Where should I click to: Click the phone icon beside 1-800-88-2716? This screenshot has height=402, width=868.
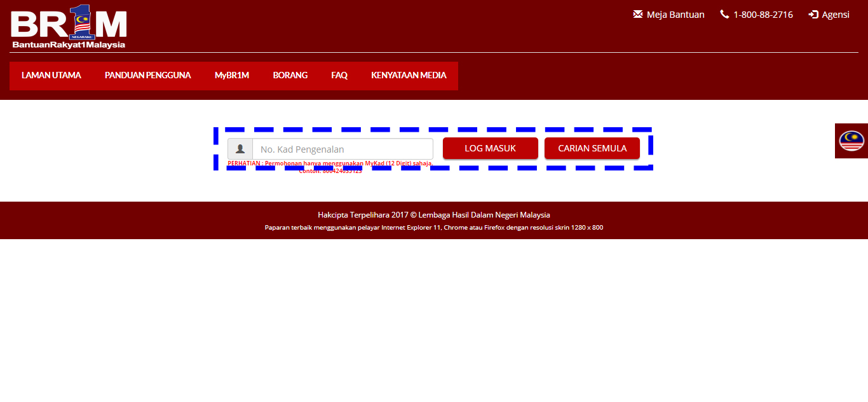click(x=724, y=14)
